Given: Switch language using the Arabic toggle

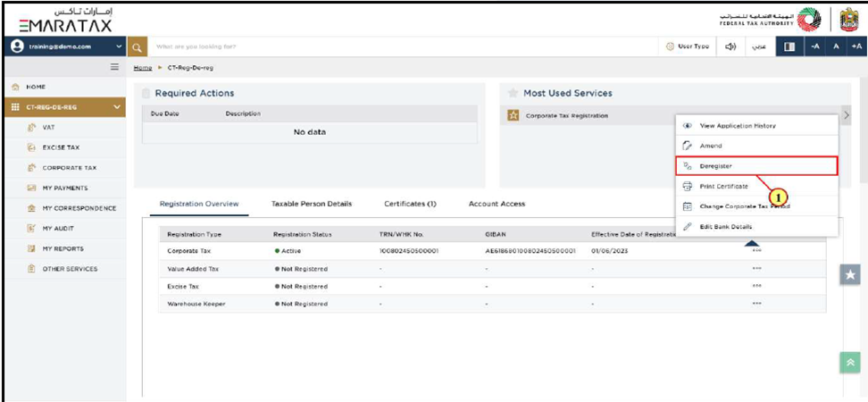Looking at the screenshot, I should pyautogui.click(x=762, y=46).
